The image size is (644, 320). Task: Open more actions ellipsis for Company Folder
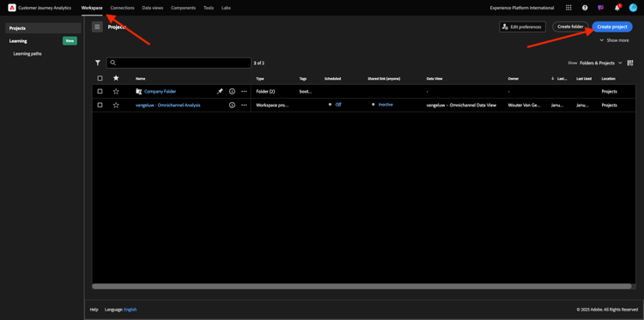pos(244,92)
